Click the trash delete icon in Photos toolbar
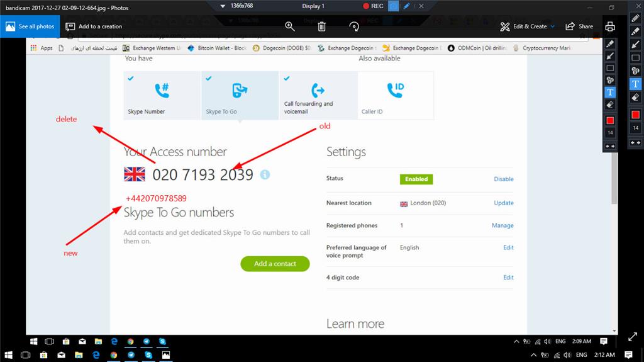 tap(321, 26)
